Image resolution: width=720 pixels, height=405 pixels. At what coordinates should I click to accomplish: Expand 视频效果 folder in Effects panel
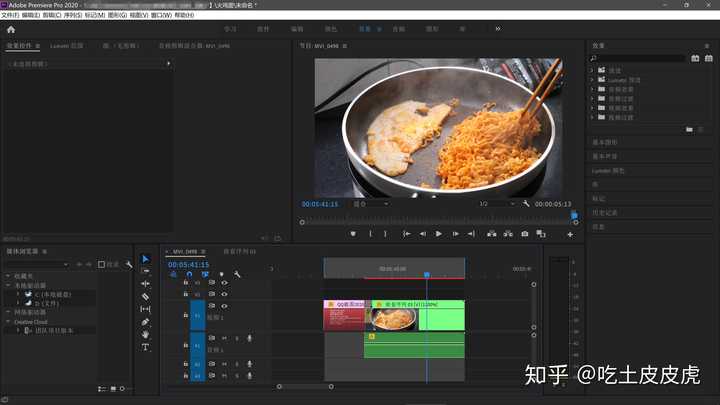point(592,108)
